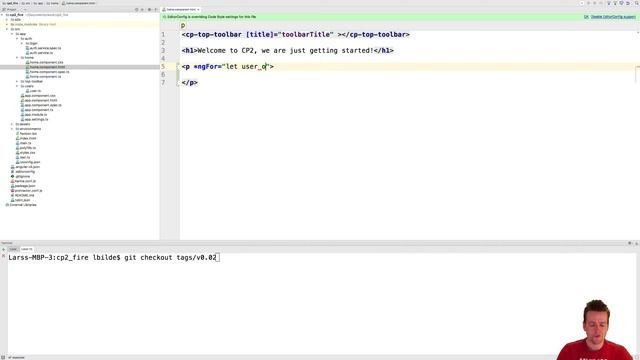This screenshot has height=360, width=640.
Task: Expand the login folder
Action: 22,43
